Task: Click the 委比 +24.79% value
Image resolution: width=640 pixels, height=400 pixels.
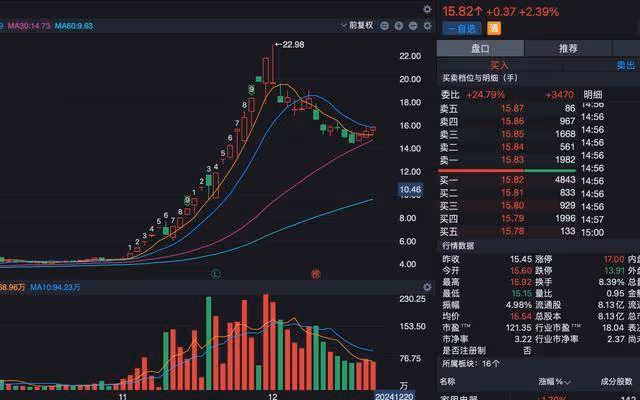Action: click(x=485, y=95)
